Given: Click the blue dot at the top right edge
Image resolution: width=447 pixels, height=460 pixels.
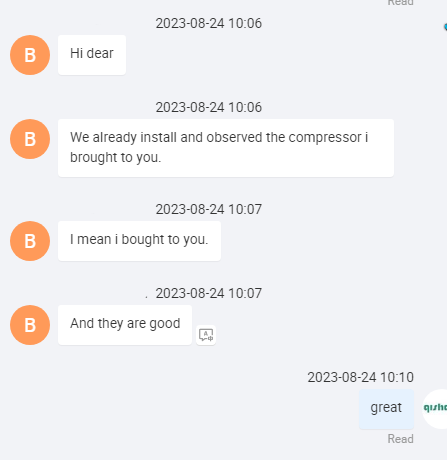Looking at the screenshot, I should point(445,27).
